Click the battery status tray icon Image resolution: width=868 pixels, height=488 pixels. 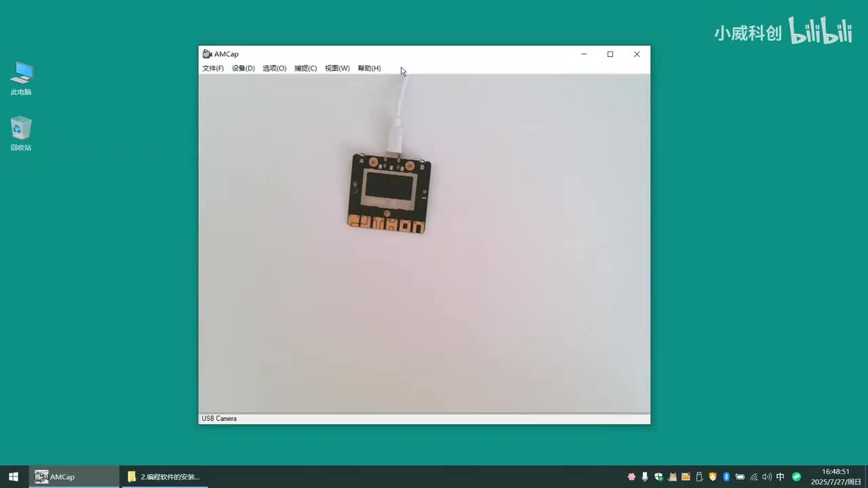coord(740,477)
